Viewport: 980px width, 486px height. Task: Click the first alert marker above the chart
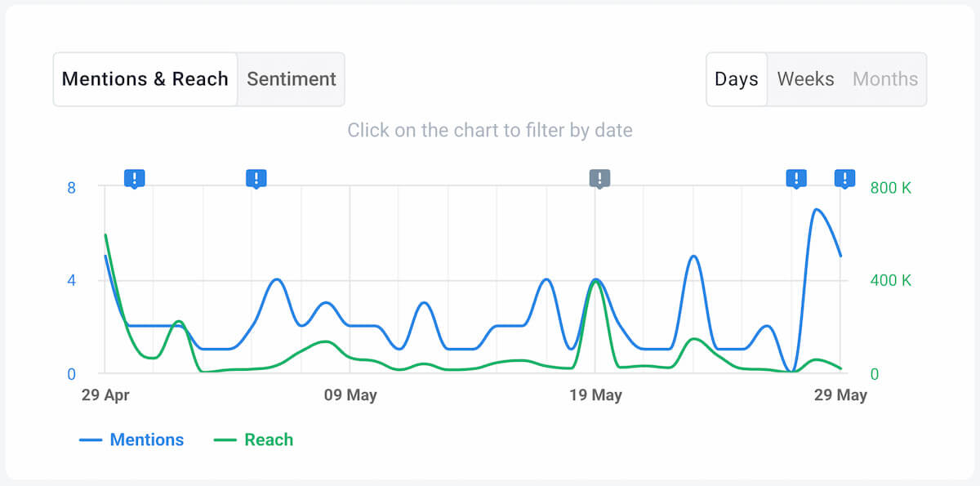[135, 178]
